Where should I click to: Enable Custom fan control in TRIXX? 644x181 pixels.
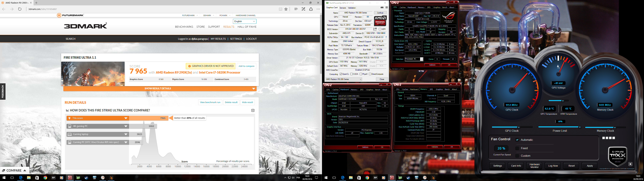pyautogui.click(x=517, y=156)
